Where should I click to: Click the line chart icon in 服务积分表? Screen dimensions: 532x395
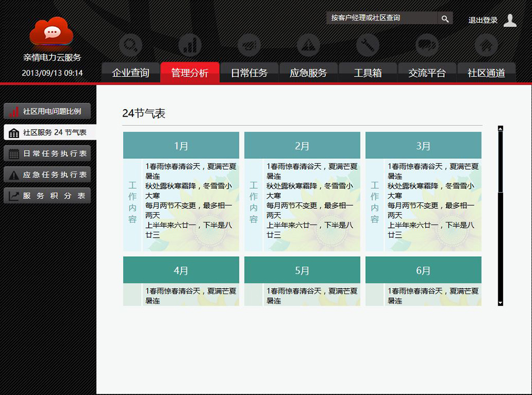pyautogui.click(x=14, y=196)
